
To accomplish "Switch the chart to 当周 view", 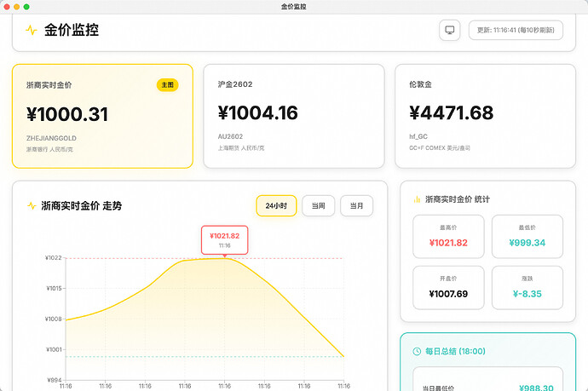I will click(x=318, y=205).
